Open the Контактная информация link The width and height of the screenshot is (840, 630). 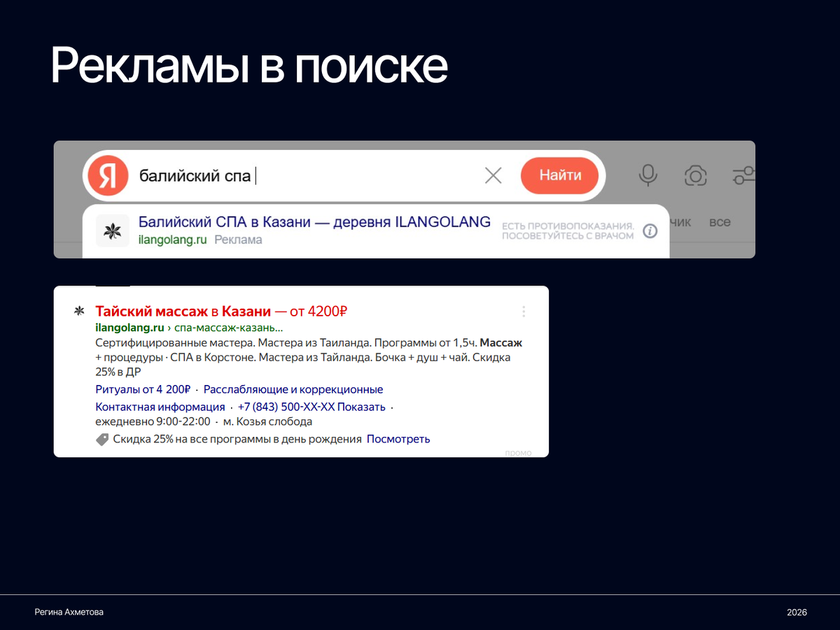pyautogui.click(x=160, y=407)
